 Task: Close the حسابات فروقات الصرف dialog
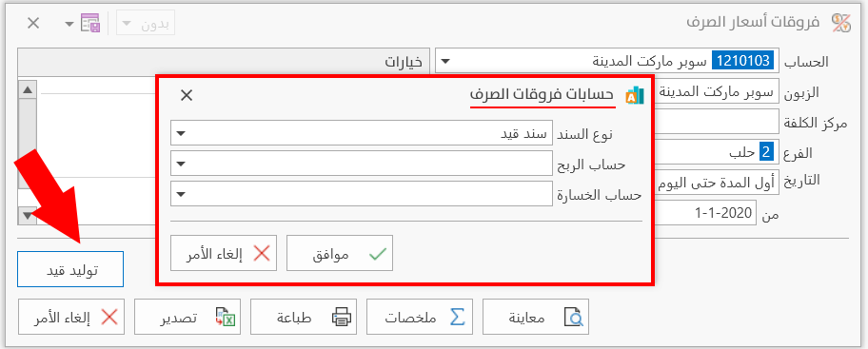tap(187, 95)
